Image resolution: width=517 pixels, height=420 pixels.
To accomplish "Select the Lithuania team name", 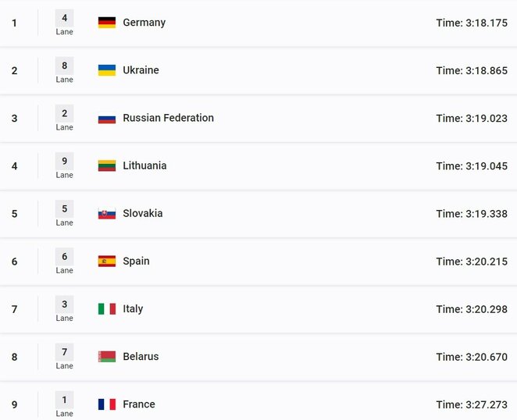I will [x=144, y=166].
